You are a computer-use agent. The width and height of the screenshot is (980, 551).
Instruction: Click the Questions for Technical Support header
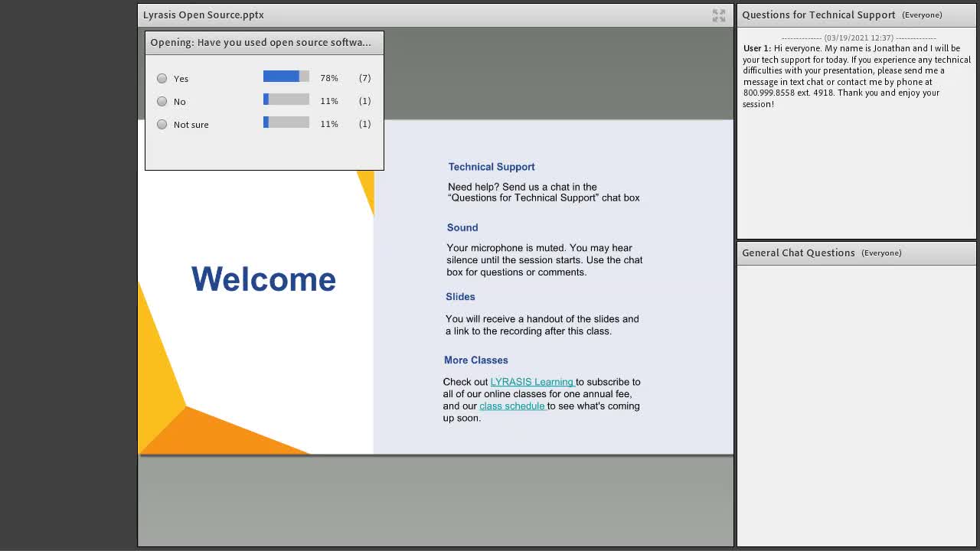pos(818,15)
